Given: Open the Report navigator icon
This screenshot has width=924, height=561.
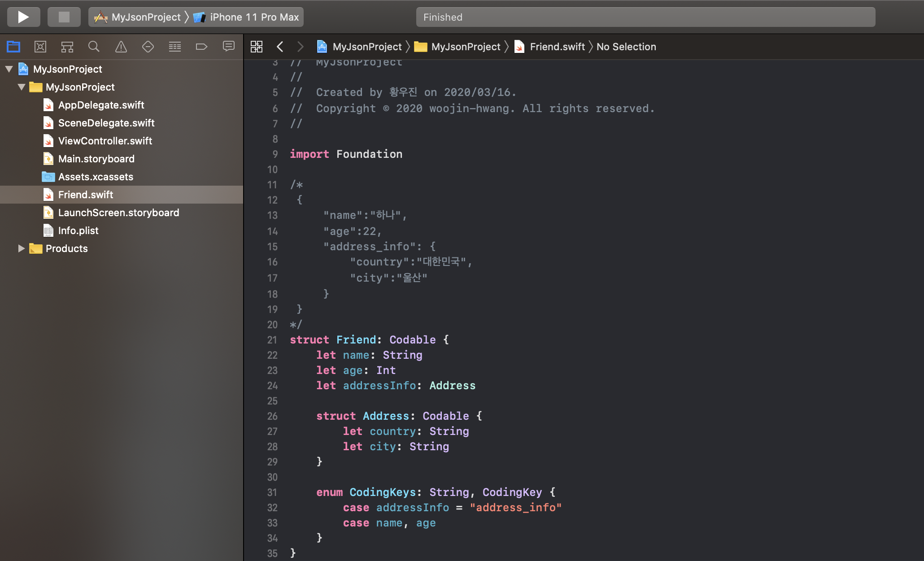Looking at the screenshot, I should [x=229, y=46].
